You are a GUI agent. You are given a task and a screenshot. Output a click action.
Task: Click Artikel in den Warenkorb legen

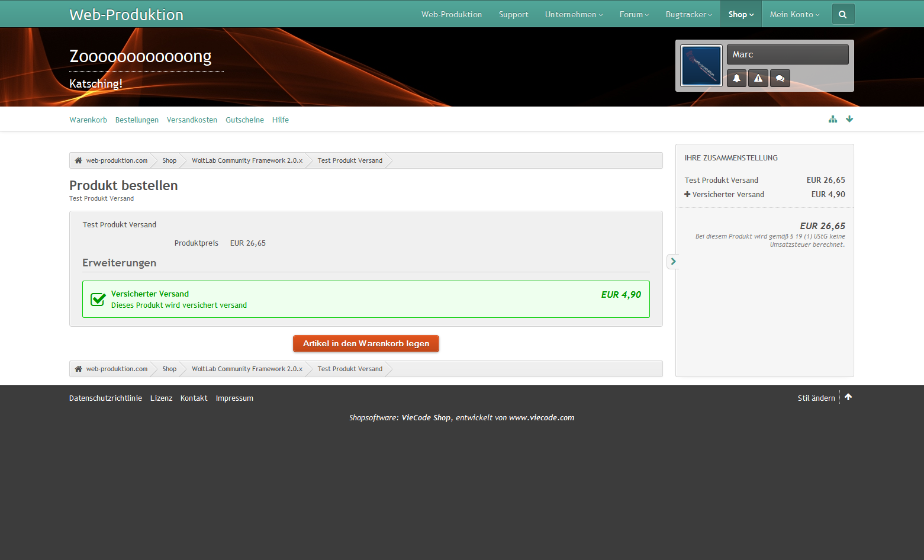pos(366,344)
